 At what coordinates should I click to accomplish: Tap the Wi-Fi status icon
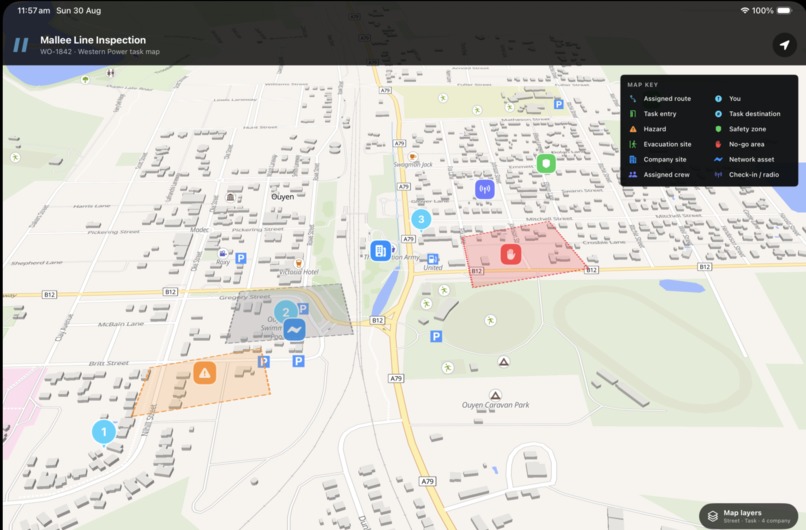point(744,10)
